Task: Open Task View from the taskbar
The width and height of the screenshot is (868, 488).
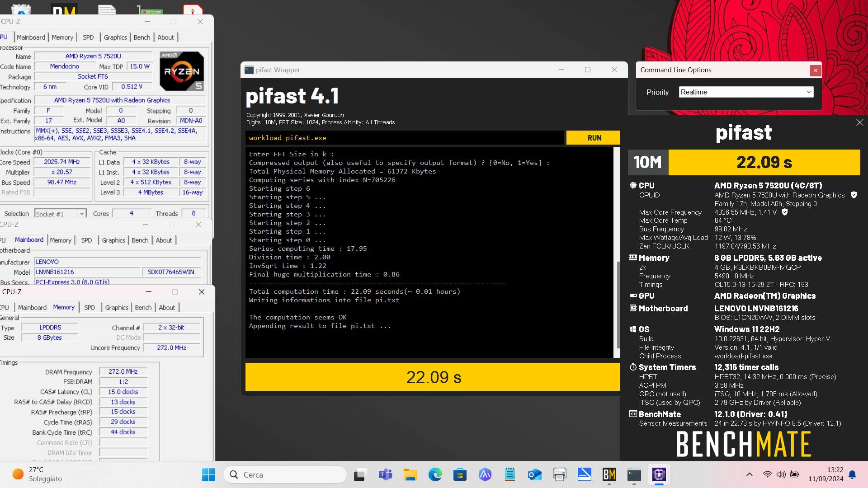Action: coord(359,474)
